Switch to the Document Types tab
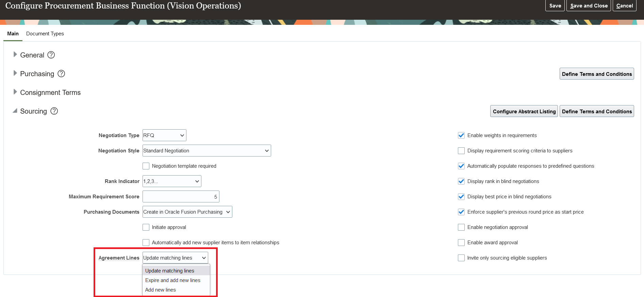The image size is (644, 297). click(x=45, y=33)
